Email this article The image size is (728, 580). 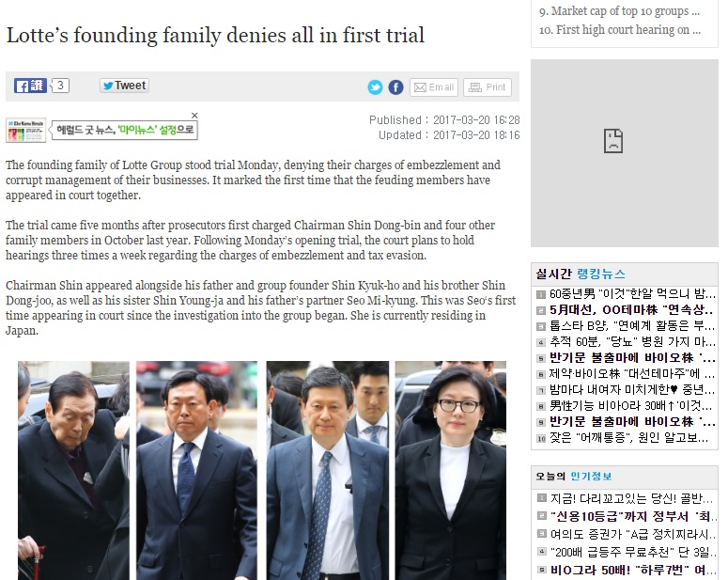[434, 87]
